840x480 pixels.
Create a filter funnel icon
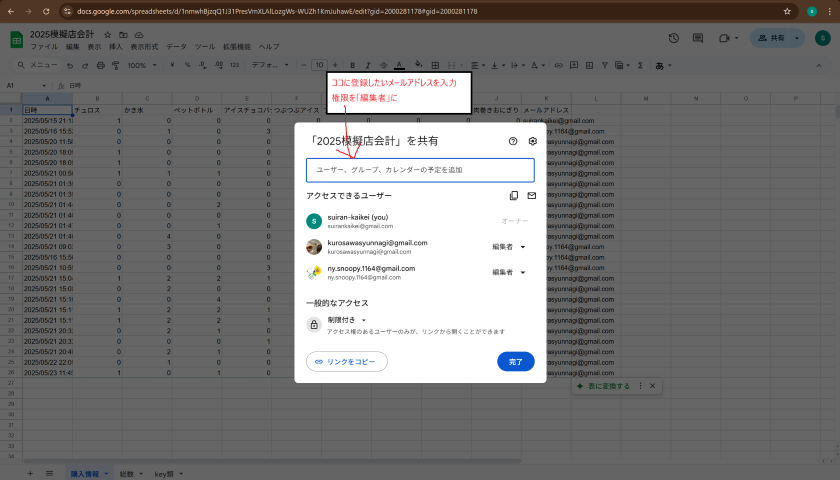pos(604,65)
